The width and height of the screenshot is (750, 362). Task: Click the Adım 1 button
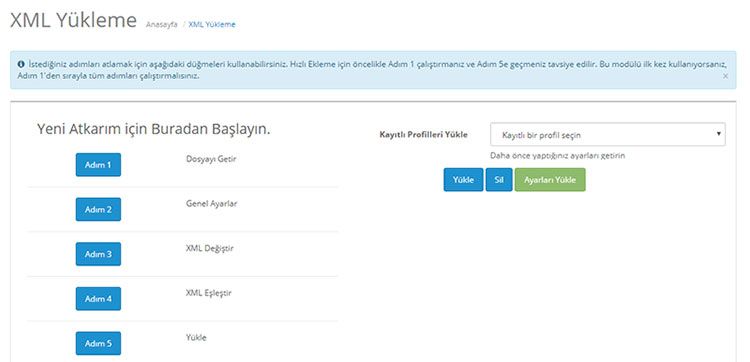click(98, 165)
